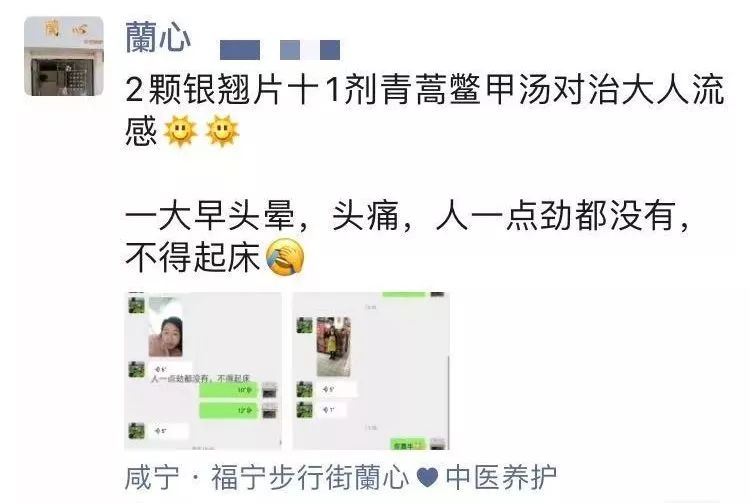750x503 pixels.
Task: Click blue heart icon in location line
Action: click(427, 477)
